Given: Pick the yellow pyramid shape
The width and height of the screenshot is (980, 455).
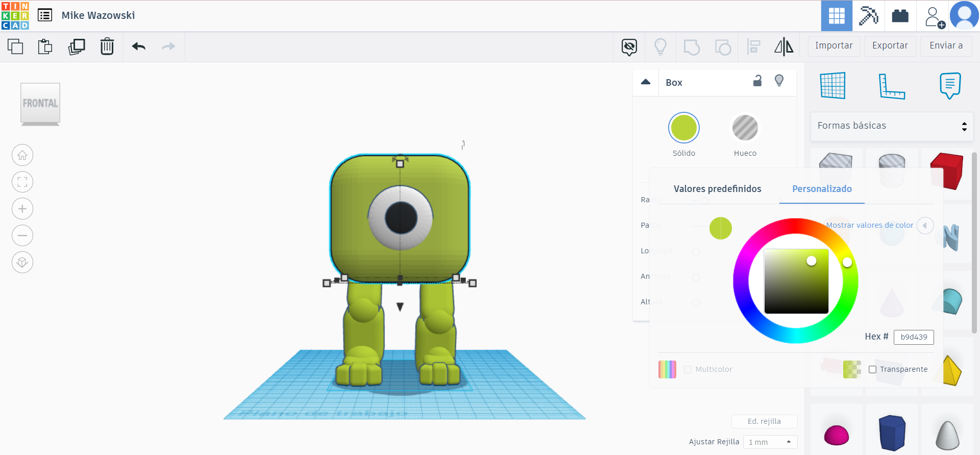Looking at the screenshot, I should (x=950, y=371).
